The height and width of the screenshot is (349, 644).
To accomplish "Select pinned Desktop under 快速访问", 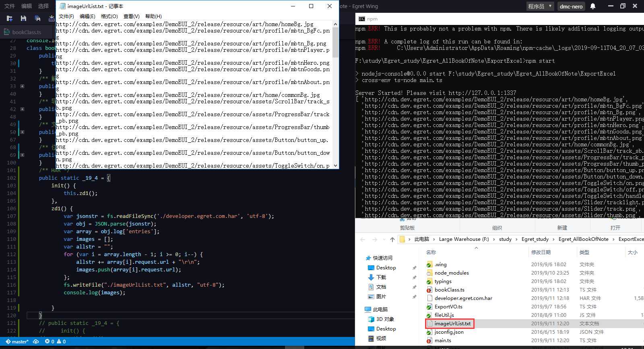I will (x=382, y=268).
